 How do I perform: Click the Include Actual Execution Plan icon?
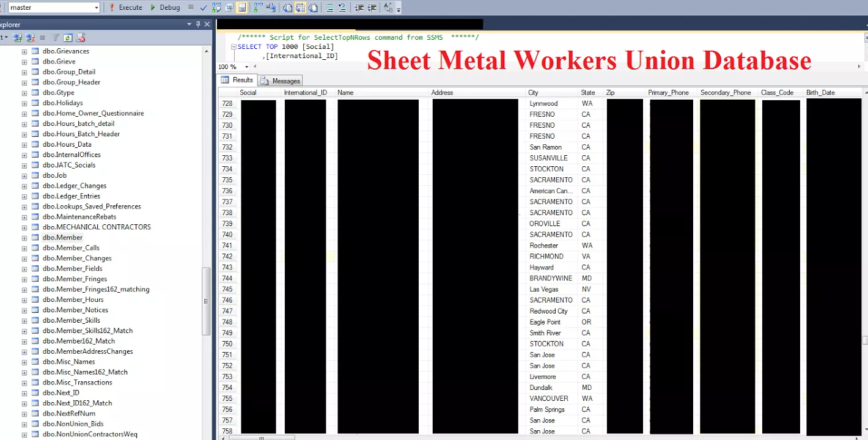pos(257,7)
